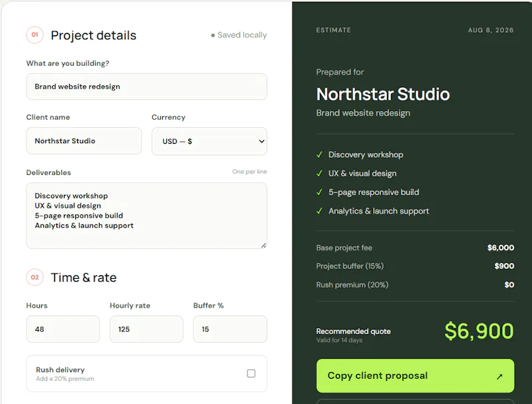Click the Currency dropdown chevron arrow

(261, 141)
